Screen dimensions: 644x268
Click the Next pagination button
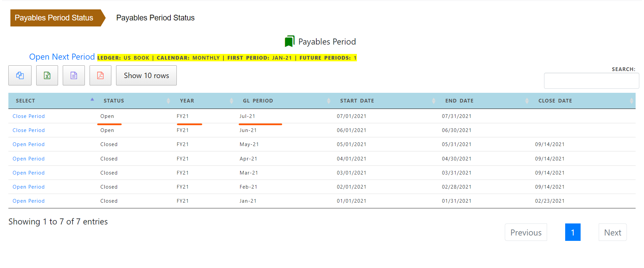pyautogui.click(x=612, y=232)
